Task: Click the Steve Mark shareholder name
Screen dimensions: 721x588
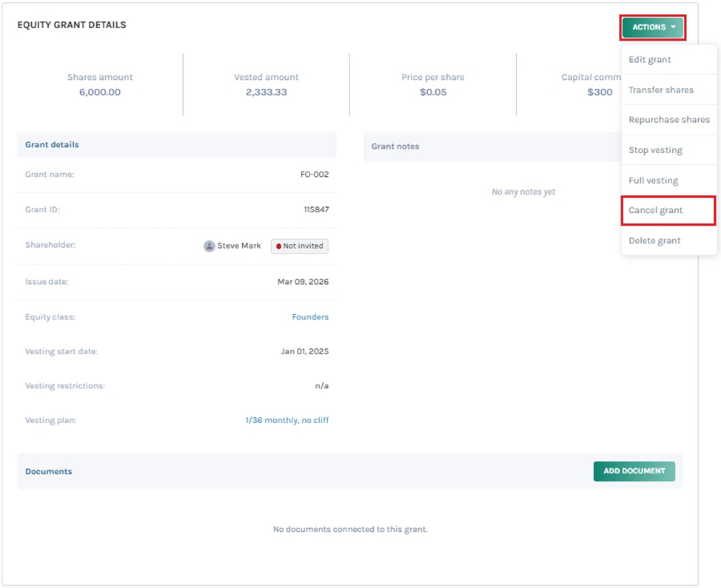Action: pyautogui.click(x=238, y=246)
